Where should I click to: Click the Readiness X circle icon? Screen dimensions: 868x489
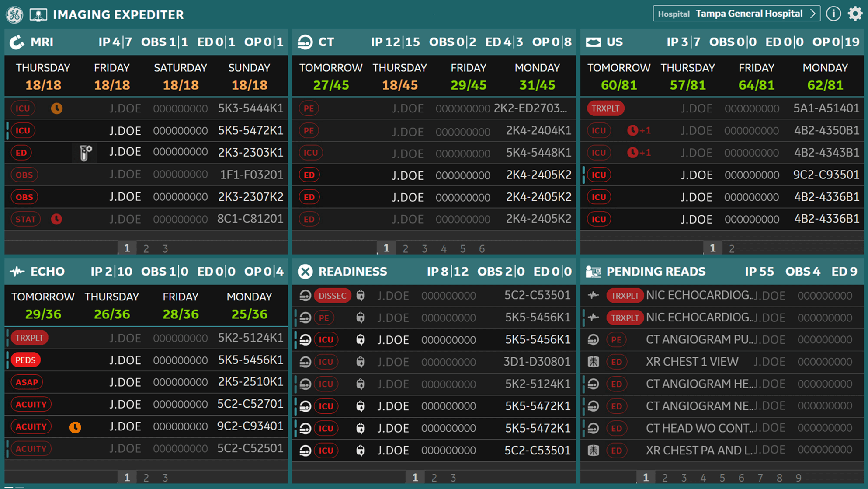tap(305, 272)
